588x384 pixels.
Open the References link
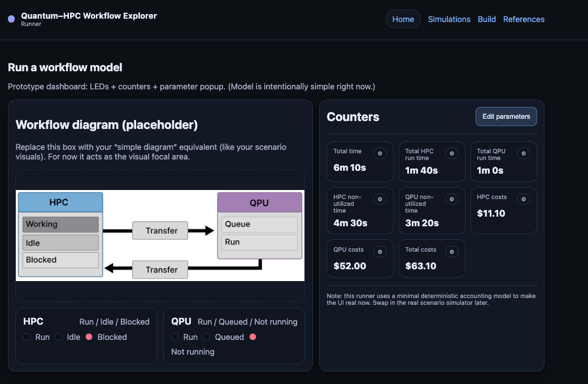(x=524, y=19)
